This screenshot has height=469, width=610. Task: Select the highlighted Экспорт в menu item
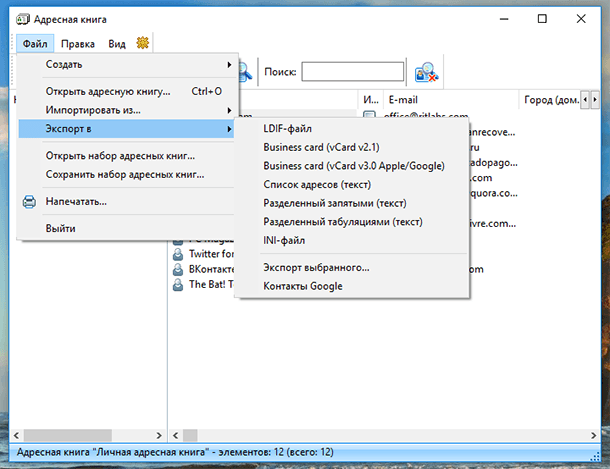click(x=126, y=129)
